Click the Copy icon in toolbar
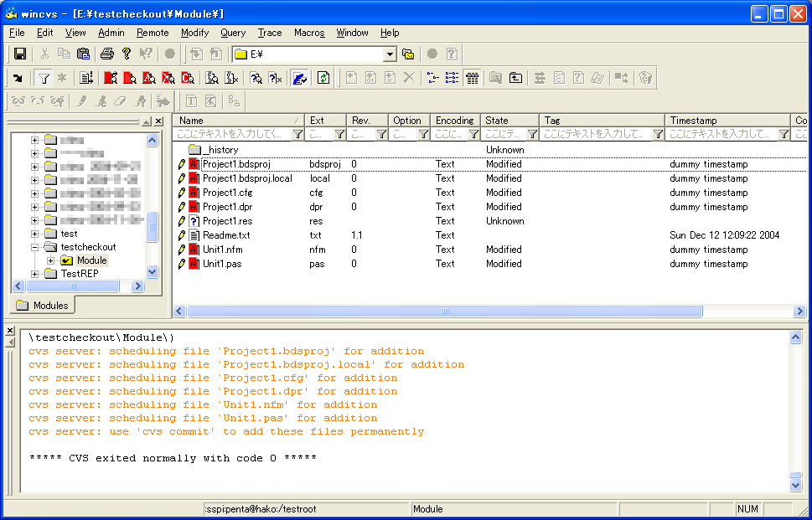The image size is (812, 520). [x=64, y=54]
